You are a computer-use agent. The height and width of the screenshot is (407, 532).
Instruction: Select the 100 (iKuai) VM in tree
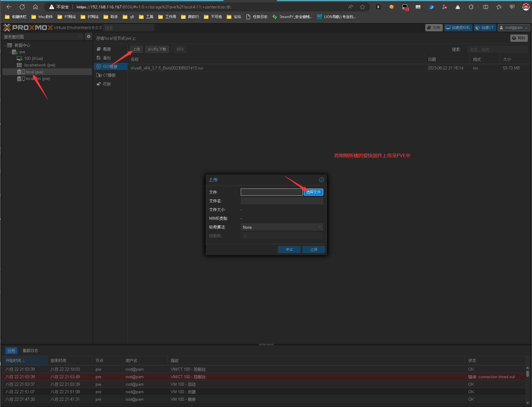[x=33, y=59]
